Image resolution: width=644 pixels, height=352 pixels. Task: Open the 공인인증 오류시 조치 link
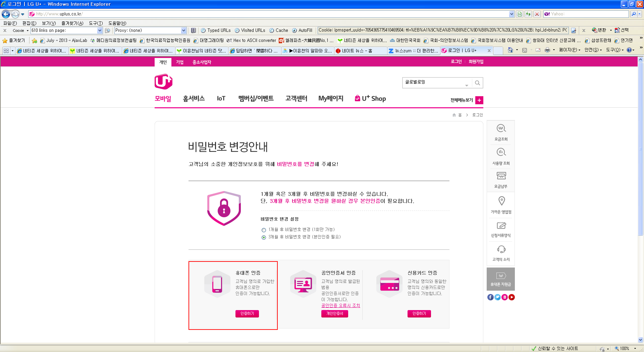(340, 305)
